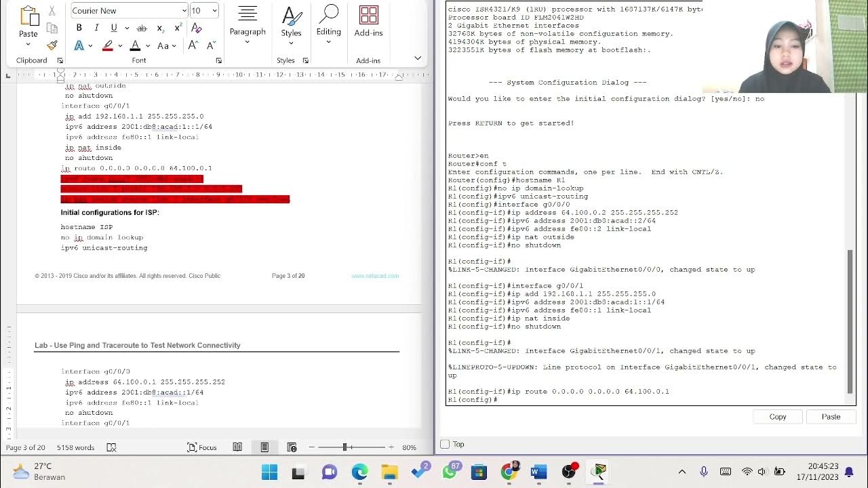The image size is (868, 488).
Task: Toggle italic formatting
Action: point(96,28)
